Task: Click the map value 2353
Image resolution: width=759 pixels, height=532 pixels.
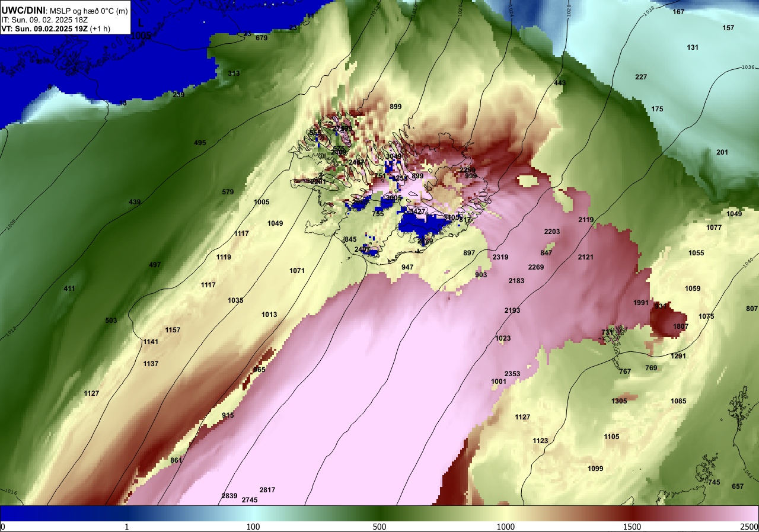Action: (512, 374)
